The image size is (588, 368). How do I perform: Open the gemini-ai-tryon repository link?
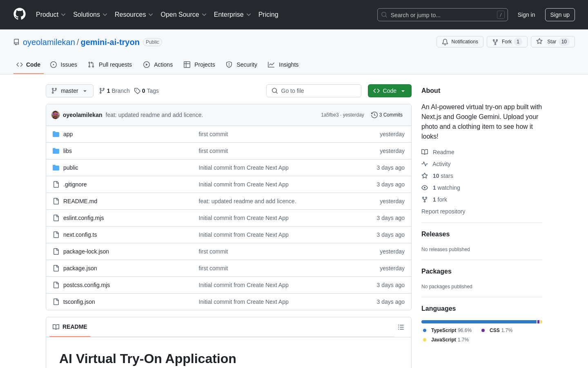[110, 42]
